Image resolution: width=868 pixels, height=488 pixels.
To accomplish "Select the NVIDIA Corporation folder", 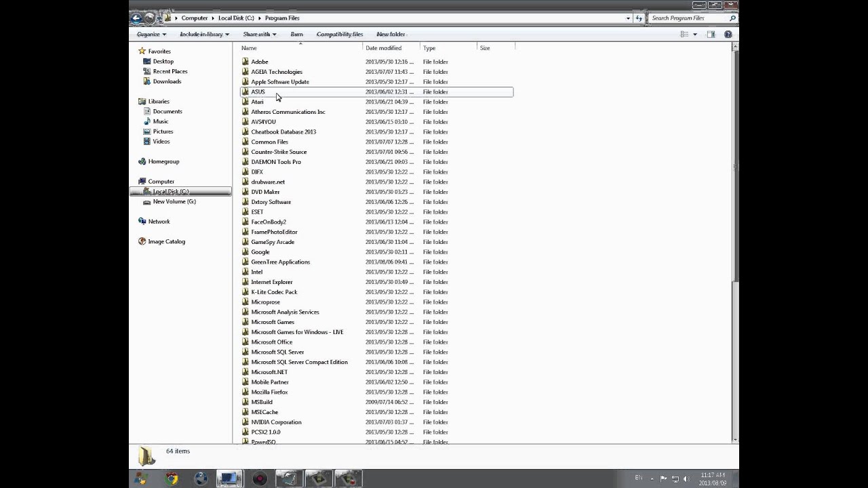I will click(x=276, y=422).
